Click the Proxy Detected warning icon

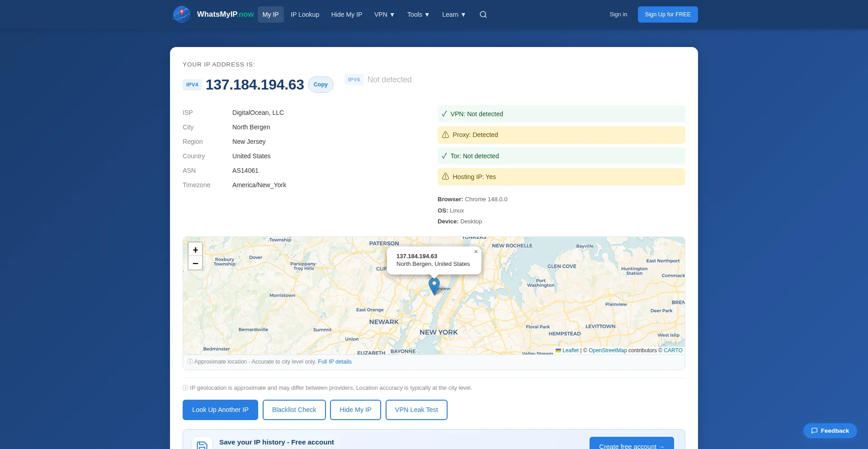pyautogui.click(x=445, y=135)
